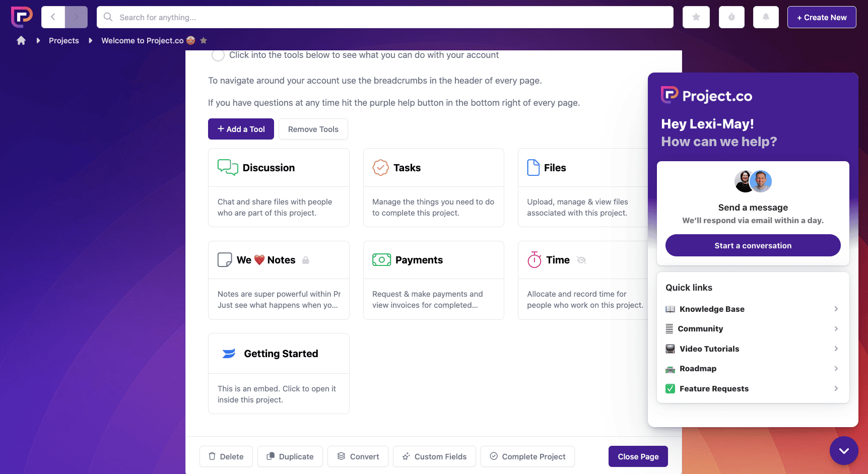Check the 'Click into the tools' circle
Image resolution: width=868 pixels, height=474 pixels.
(x=218, y=55)
